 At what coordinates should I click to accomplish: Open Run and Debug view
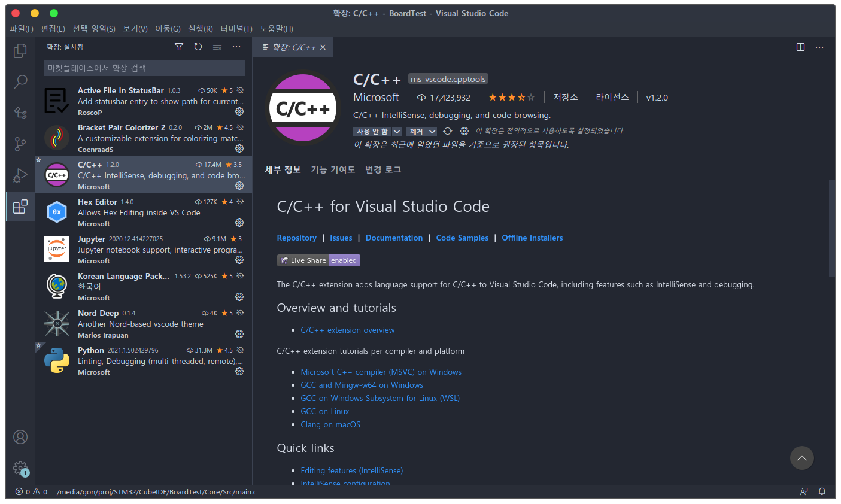pyautogui.click(x=20, y=175)
